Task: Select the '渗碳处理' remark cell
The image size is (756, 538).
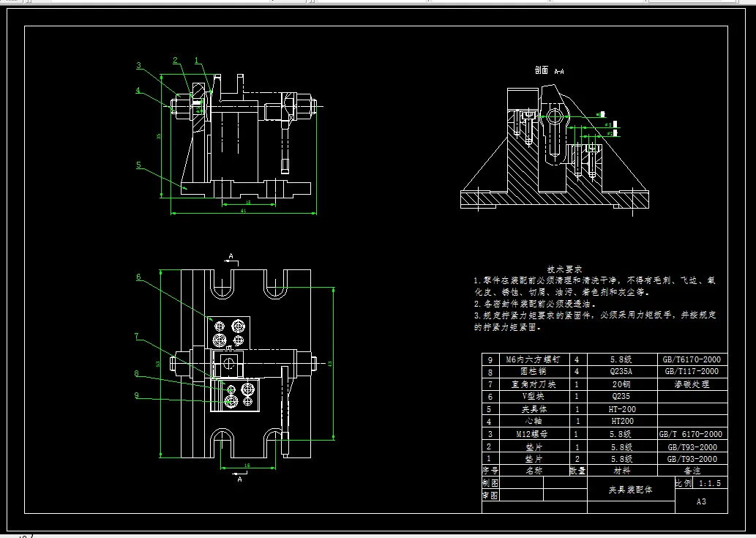Action: 692,384
